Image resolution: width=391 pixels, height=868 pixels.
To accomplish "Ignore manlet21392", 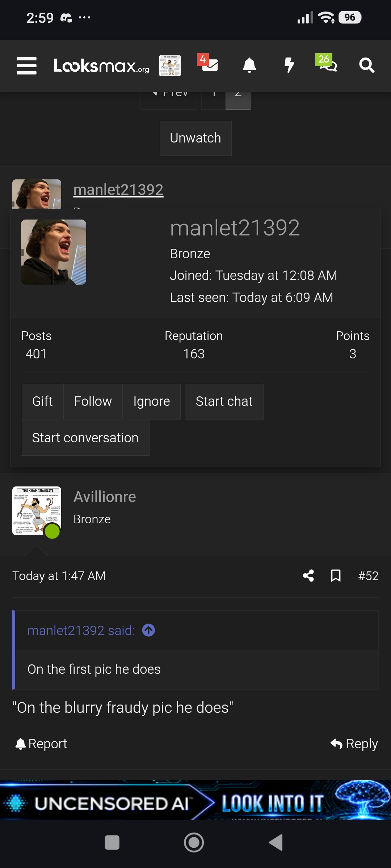I will (152, 401).
